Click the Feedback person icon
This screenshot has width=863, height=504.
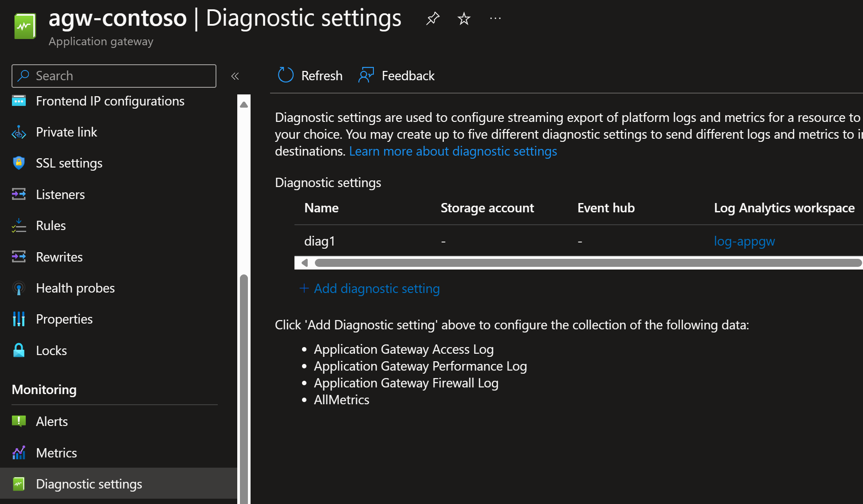click(366, 75)
